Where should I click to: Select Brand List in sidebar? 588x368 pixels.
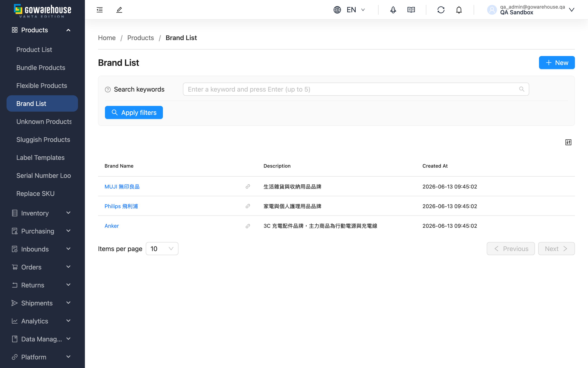point(42,103)
